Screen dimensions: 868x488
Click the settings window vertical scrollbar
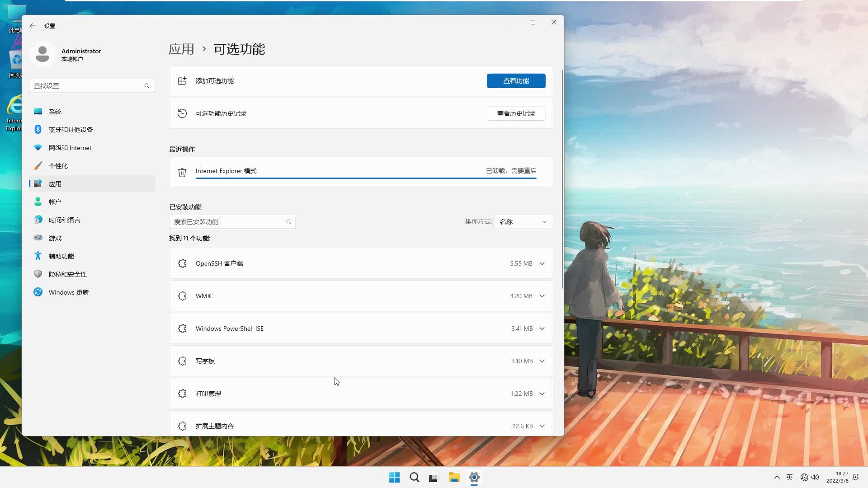(x=562, y=179)
